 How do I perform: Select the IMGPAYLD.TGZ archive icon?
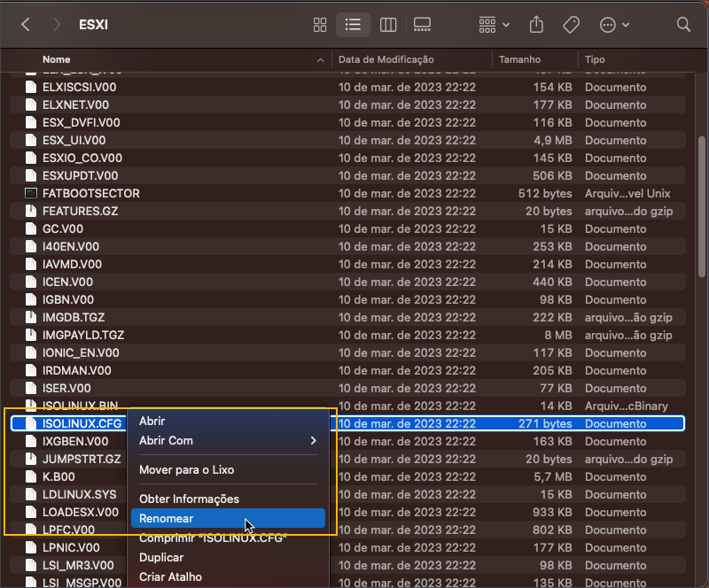click(x=31, y=335)
